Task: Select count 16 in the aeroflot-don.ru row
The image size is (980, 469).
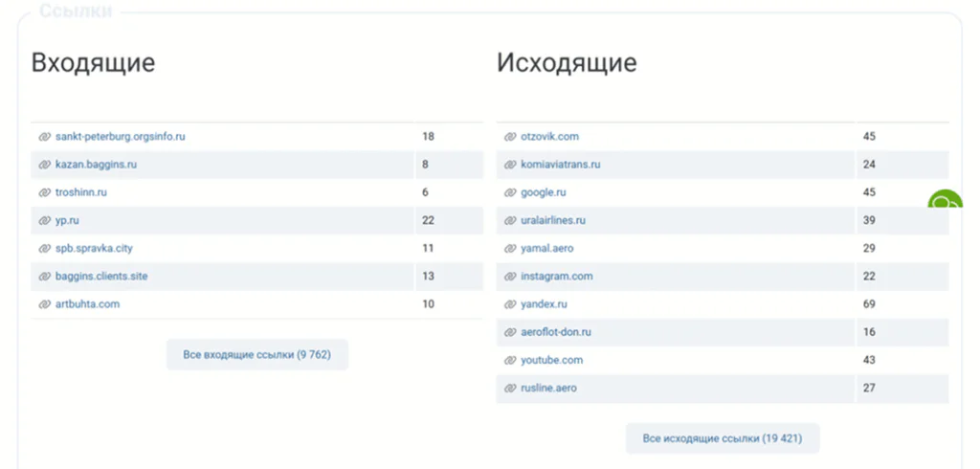Action: (x=869, y=332)
